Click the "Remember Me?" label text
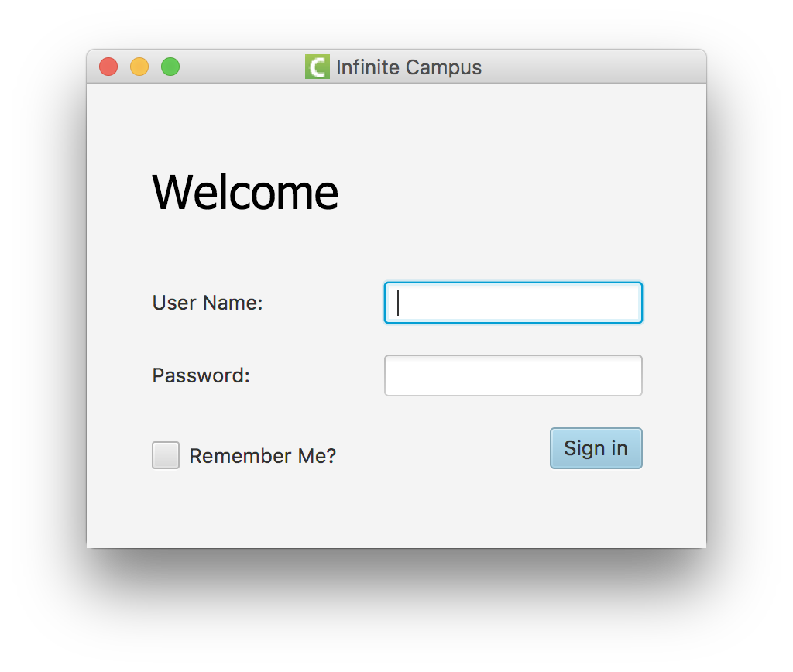Screen dimensions: 793x672 coord(263,456)
